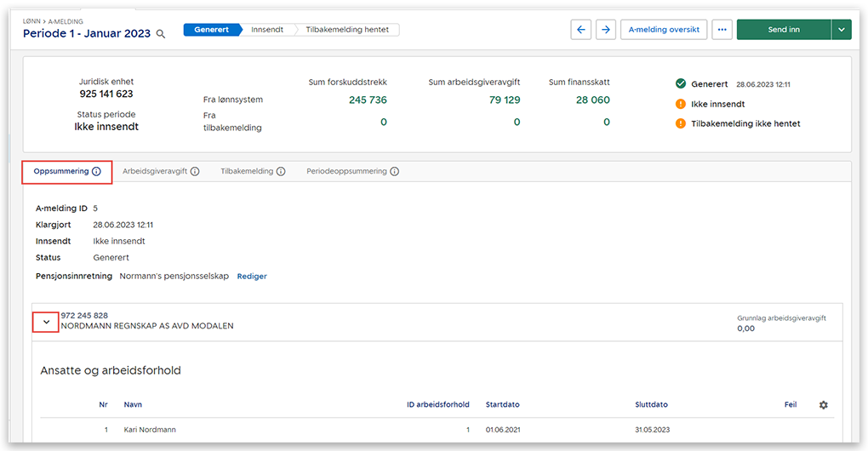Click the search magnifier icon beside period title
This screenshot has height=451, width=868.
pos(161,34)
